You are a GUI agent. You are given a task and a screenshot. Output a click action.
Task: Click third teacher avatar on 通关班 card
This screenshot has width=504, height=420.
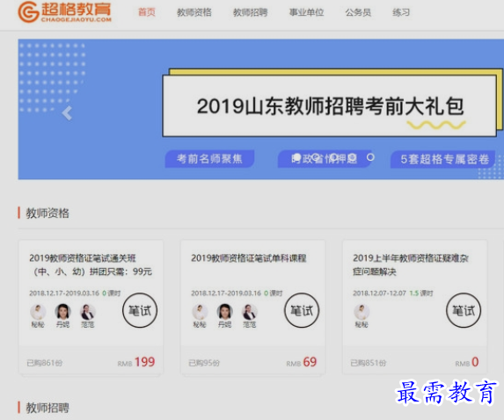pyautogui.click(x=87, y=311)
